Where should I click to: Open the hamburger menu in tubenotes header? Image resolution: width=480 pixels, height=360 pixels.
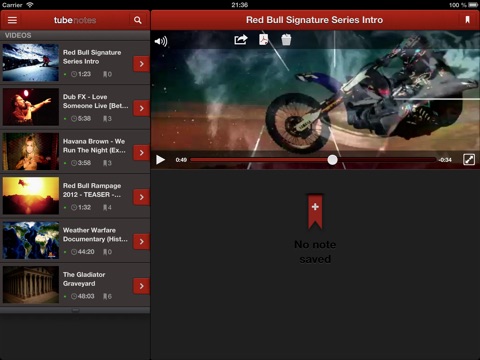pyautogui.click(x=12, y=20)
